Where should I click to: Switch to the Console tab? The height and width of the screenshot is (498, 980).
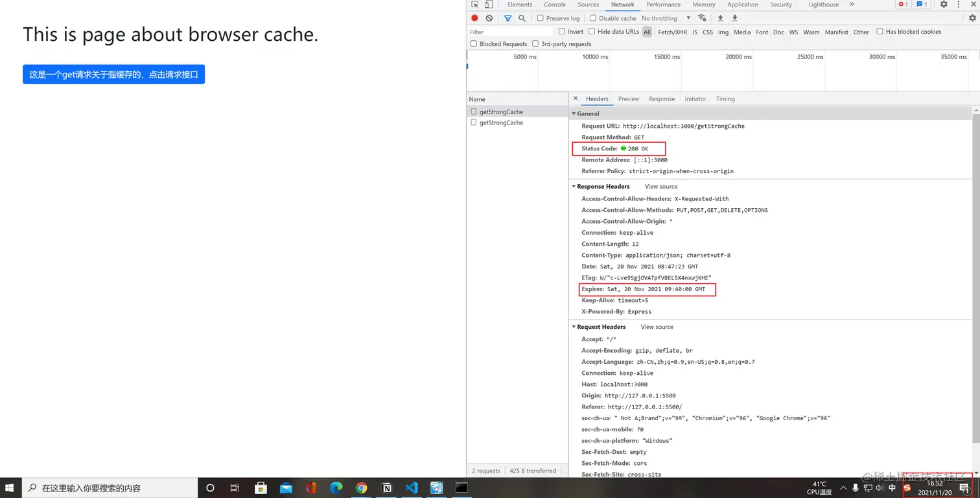pos(555,5)
